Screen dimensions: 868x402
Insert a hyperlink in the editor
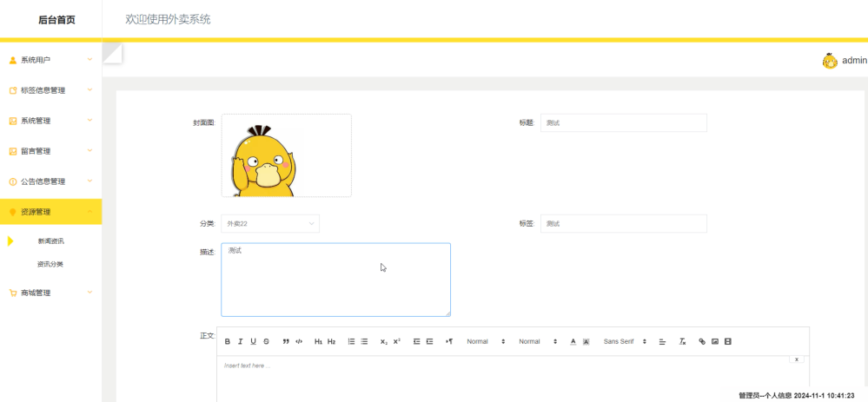702,342
